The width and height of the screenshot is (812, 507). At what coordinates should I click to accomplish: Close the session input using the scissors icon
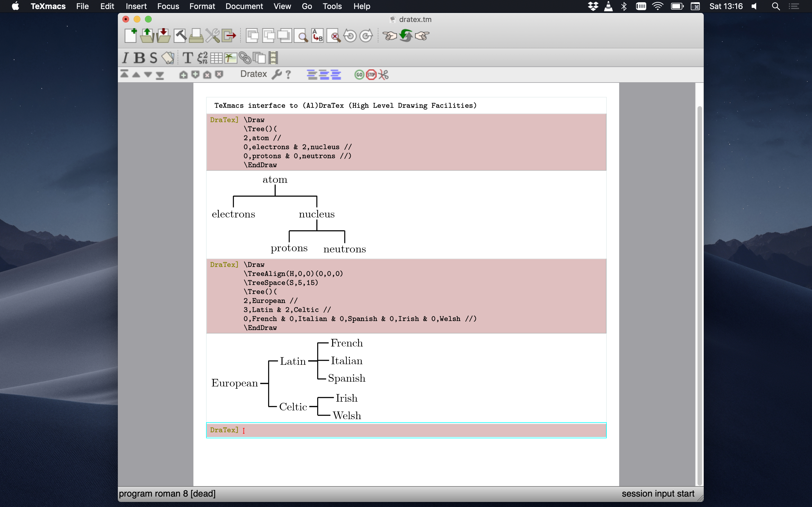pos(383,74)
